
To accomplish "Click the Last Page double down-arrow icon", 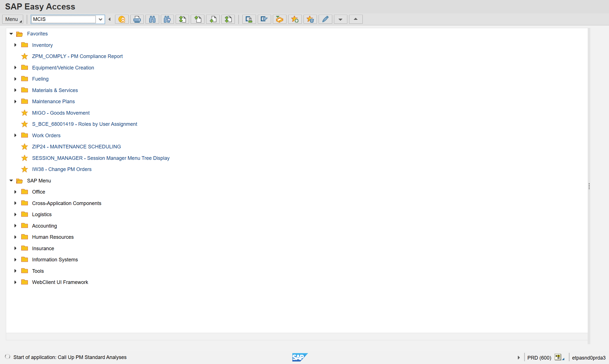I will pos(228,19).
